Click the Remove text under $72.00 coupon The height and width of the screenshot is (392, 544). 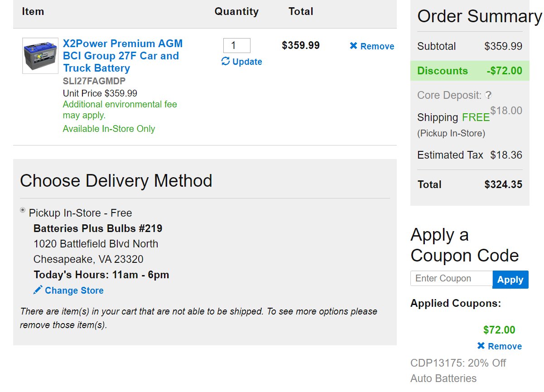[x=505, y=346]
